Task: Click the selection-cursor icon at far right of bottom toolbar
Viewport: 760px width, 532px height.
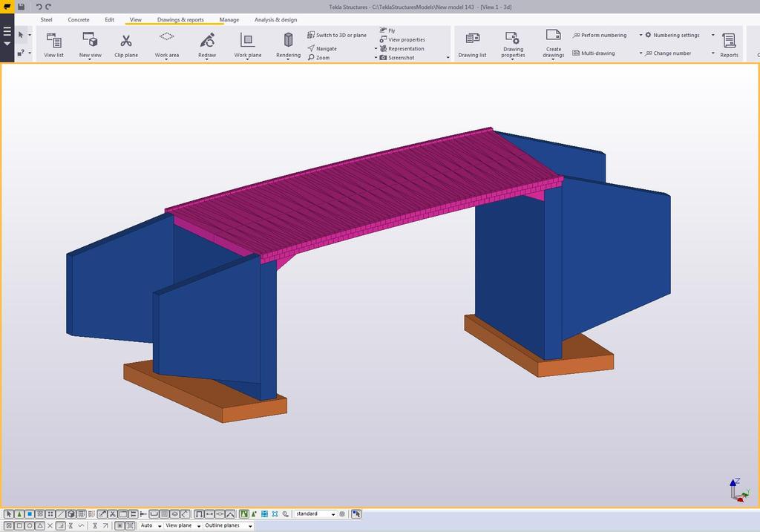Action: pos(356,514)
